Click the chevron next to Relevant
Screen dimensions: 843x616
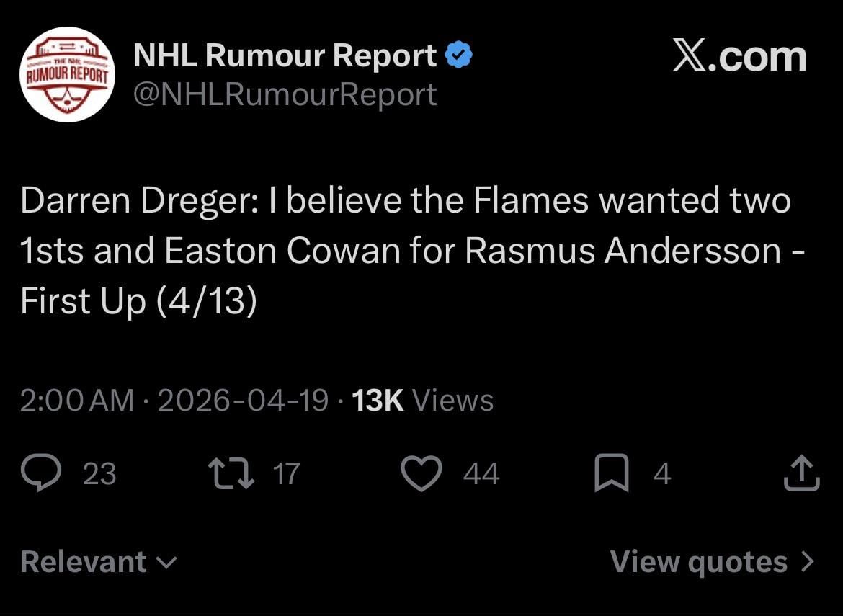(167, 563)
